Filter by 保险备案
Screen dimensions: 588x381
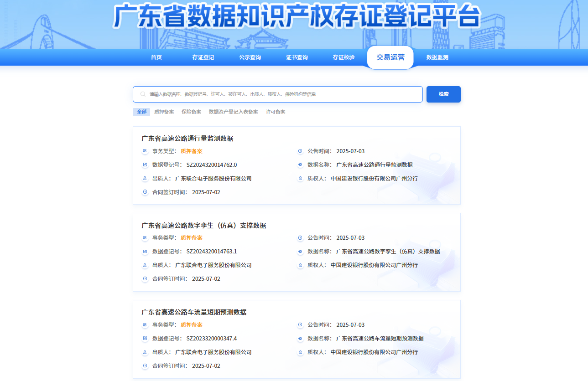coord(191,112)
